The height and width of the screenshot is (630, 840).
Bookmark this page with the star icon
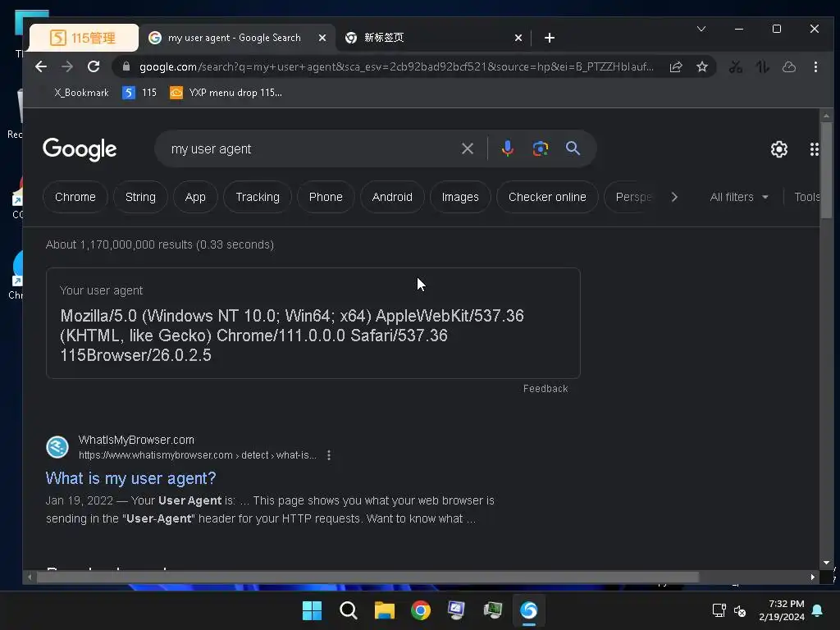tap(702, 67)
